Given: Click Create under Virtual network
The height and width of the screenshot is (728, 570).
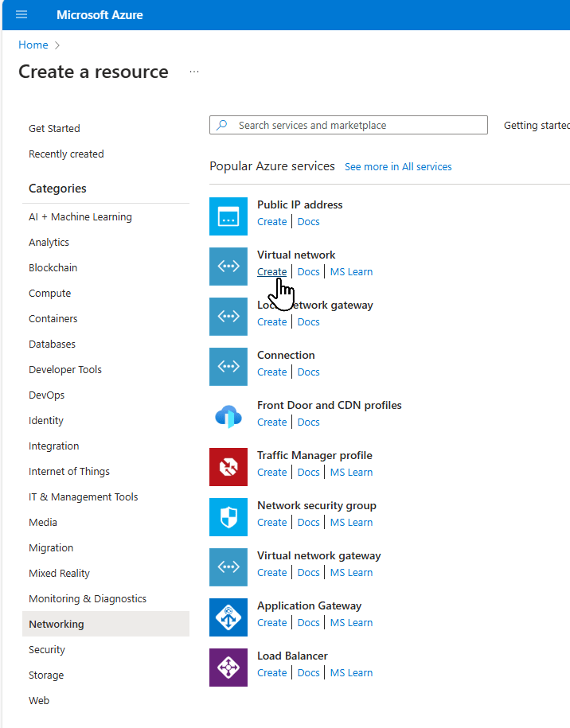Looking at the screenshot, I should coord(271,272).
